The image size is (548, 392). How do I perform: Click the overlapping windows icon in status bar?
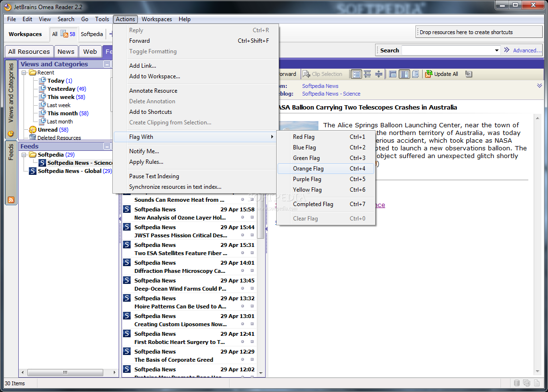(527, 383)
